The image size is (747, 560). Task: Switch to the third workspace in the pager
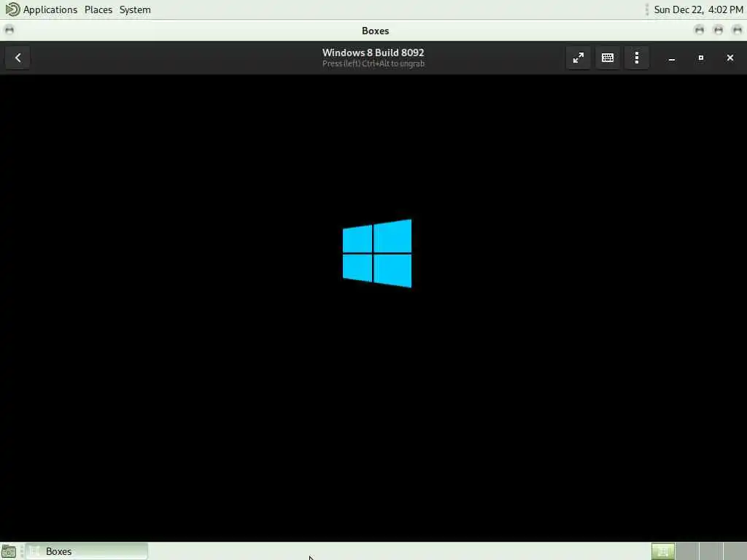[x=711, y=551]
